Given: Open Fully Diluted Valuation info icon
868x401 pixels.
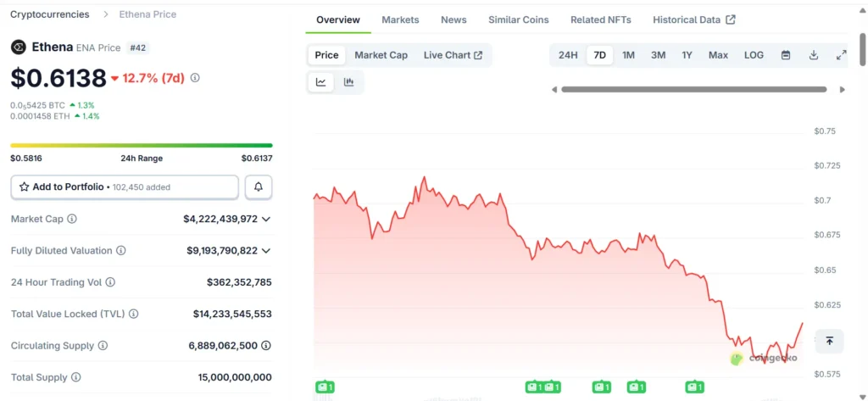Looking at the screenshot, I should pos(120,250).
